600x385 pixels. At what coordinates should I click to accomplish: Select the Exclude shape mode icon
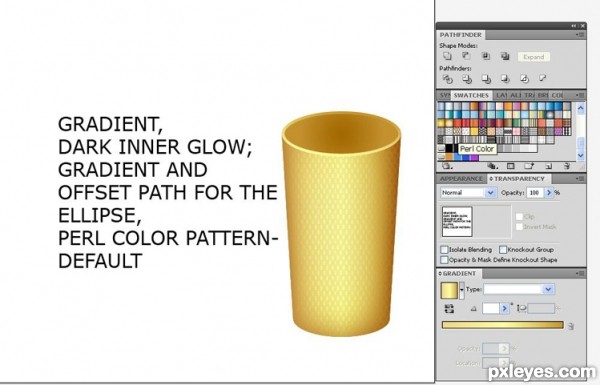click(x=505, y=56)
